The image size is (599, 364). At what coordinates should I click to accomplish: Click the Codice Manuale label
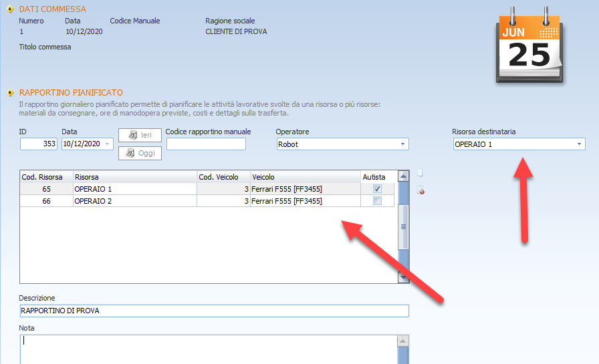pyautogui.click(x=135, y=21)
